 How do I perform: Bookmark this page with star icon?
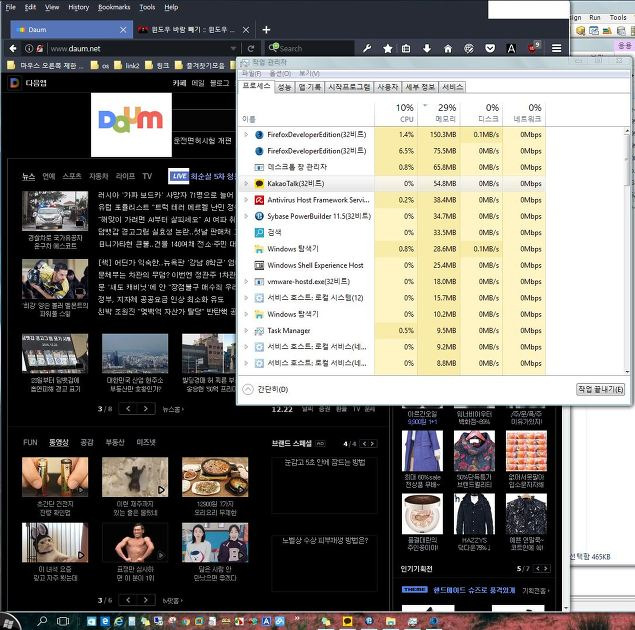tap(388, 49)
